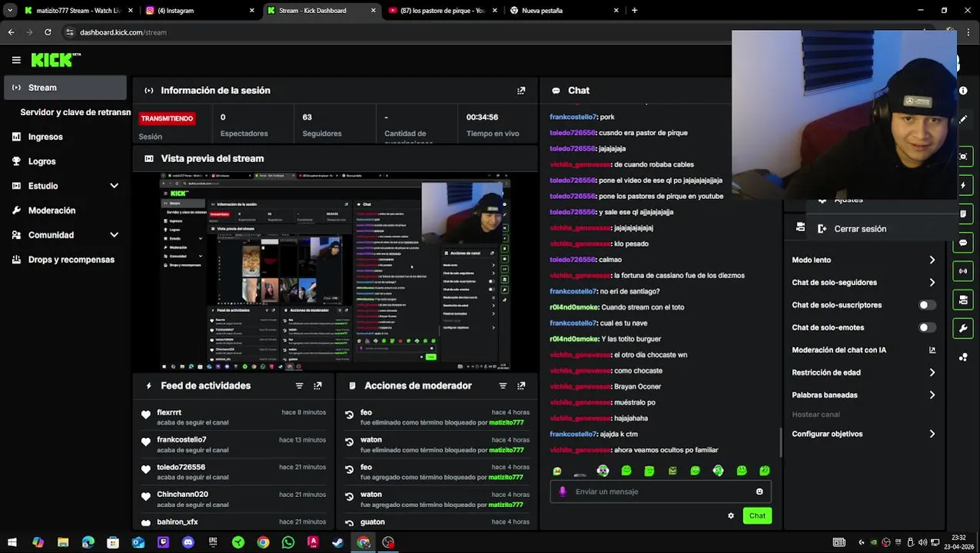Open Drops y recompensas
980x553 pixels.
[71, 260]
